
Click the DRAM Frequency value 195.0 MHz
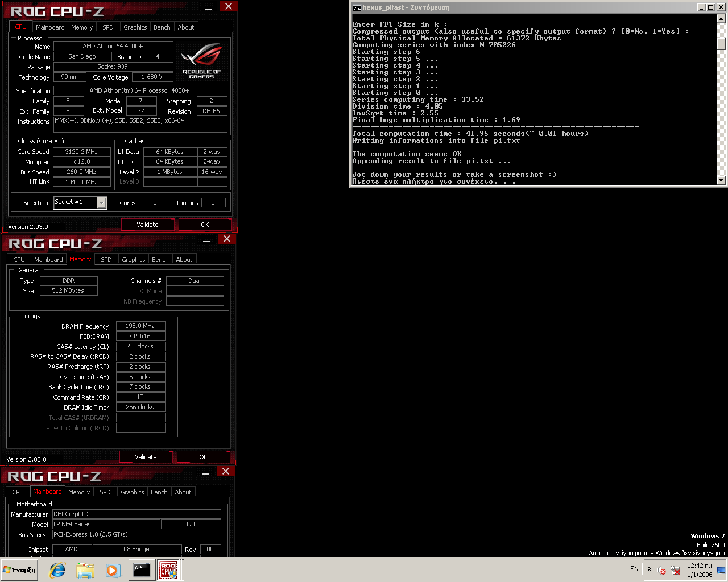(x=140, y=326)
